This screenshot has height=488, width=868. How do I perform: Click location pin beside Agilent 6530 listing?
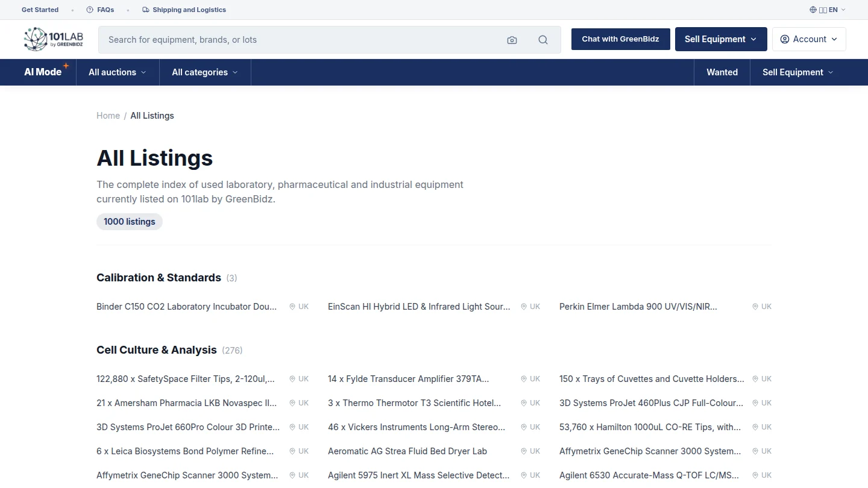[755, 475]
